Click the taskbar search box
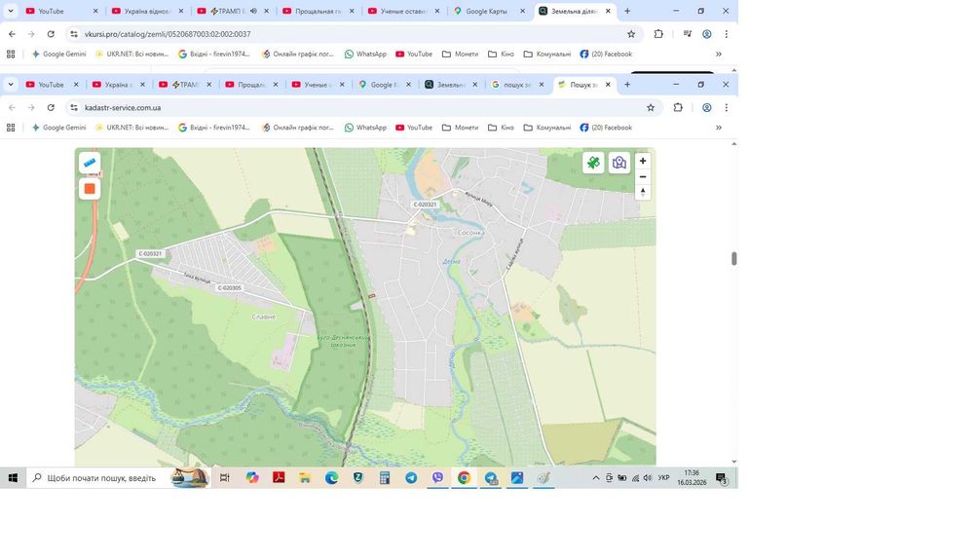The image size is (974, 560). point(118,477)
